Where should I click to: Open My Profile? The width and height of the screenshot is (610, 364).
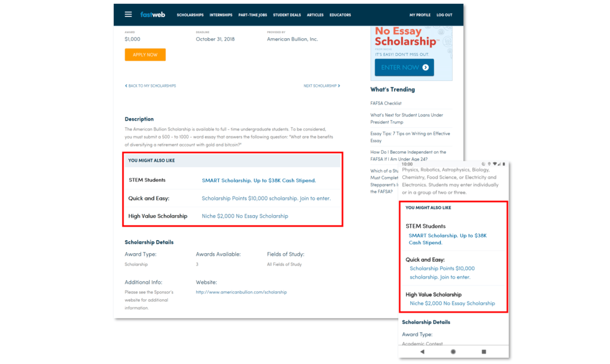420,15
